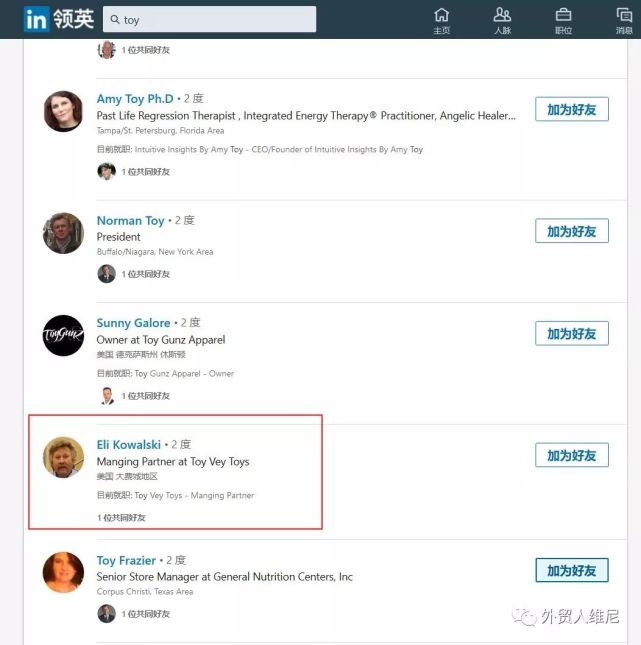
Task: Click the search magnifier icon
Action: point(115,19)
